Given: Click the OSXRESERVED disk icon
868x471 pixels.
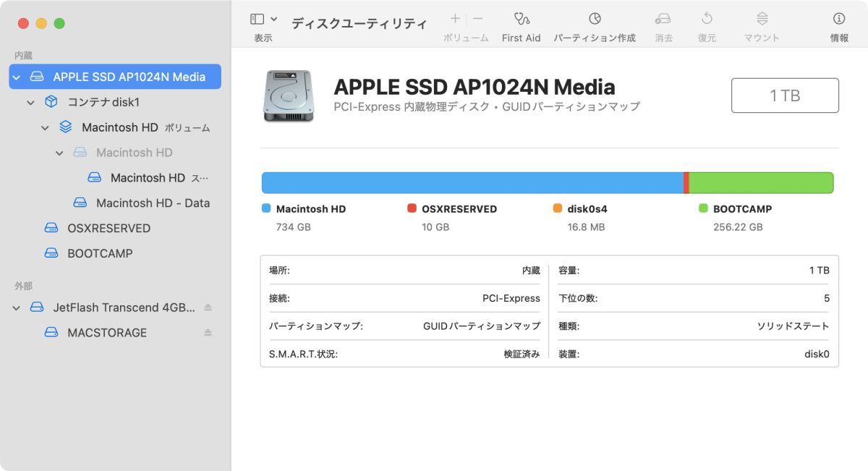Looking at the screenshot, I should click(51, 229).
